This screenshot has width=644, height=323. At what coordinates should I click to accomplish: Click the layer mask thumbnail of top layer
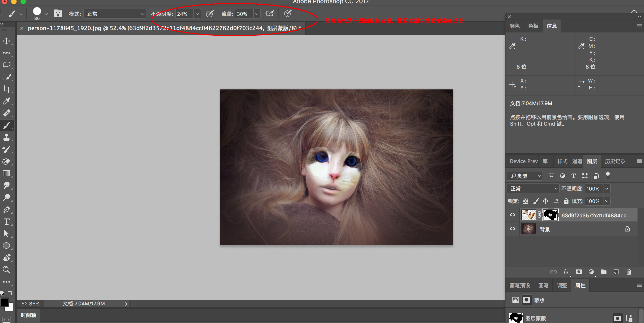point(550,215)
